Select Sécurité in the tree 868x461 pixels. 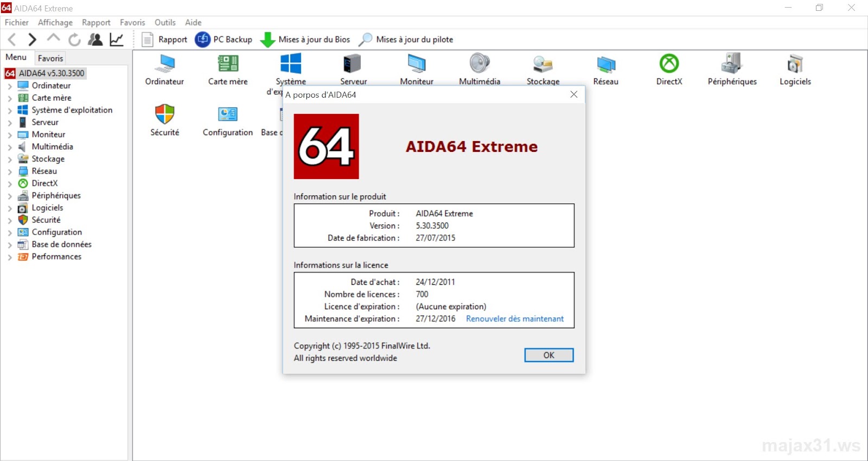[46, 220]
